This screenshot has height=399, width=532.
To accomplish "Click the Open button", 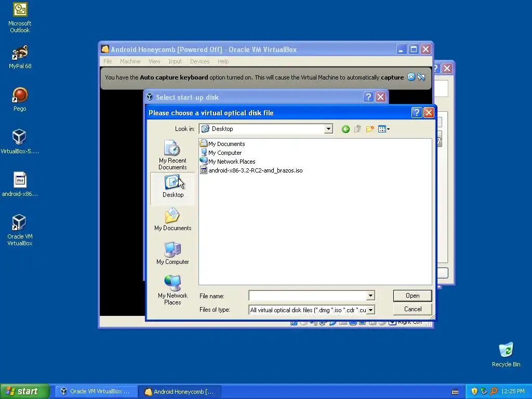I will pos(412,296).
